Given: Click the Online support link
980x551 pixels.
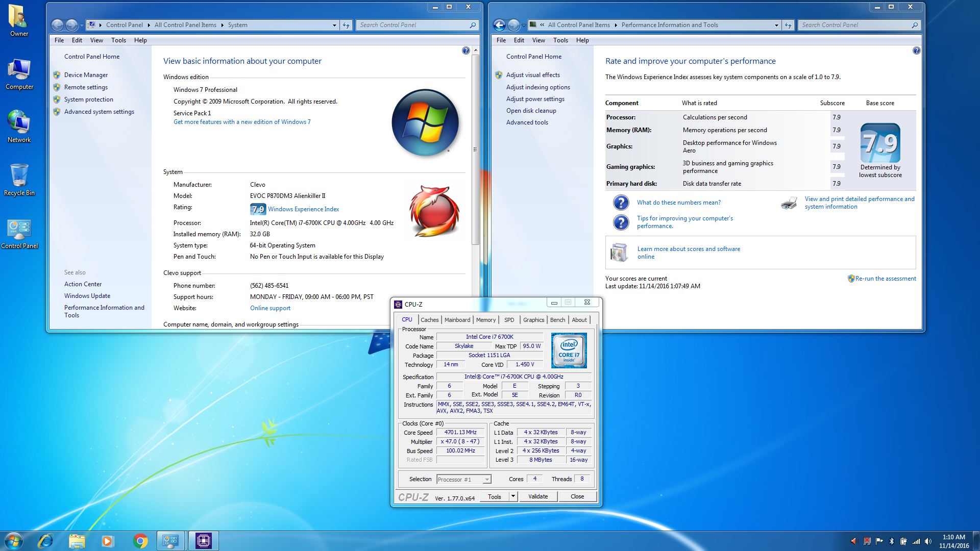Looking at the screenshot, I should point(270,308).
